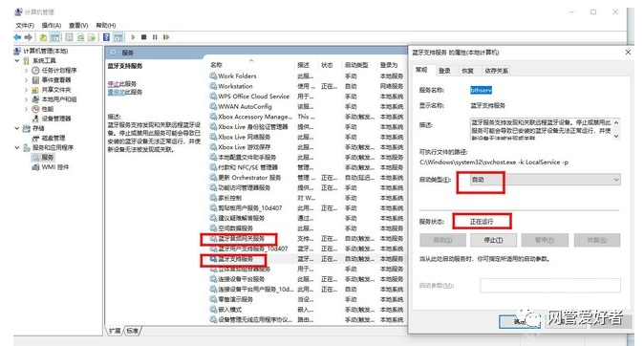
Task: Click the Restart service toolbar icon
Action: point(166,37)
